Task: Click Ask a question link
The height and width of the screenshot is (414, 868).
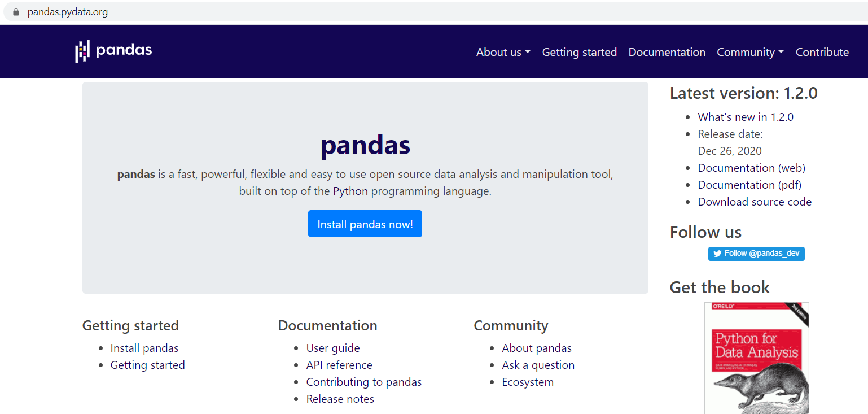Action: [x=538, y=365]
